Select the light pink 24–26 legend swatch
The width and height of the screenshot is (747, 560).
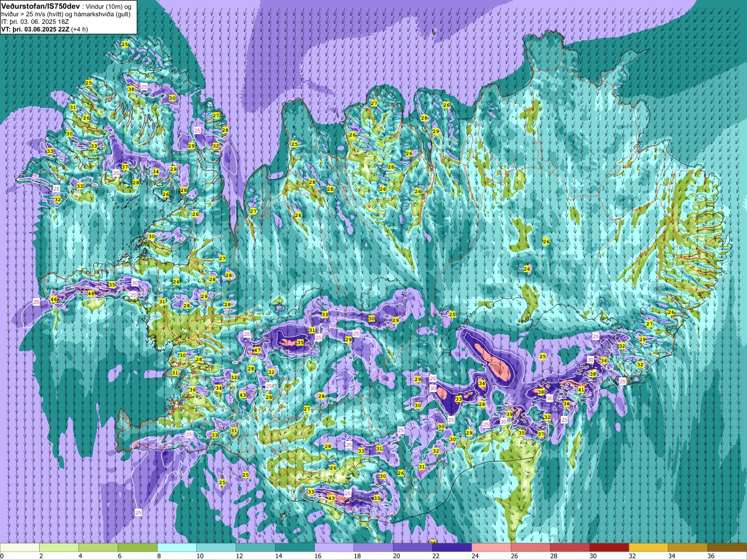point(491,548)
